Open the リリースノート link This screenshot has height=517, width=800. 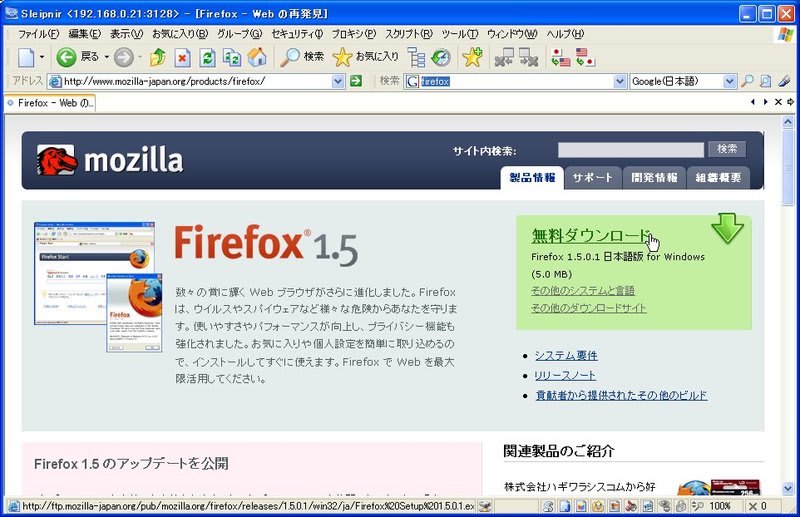tap(565, 376)
